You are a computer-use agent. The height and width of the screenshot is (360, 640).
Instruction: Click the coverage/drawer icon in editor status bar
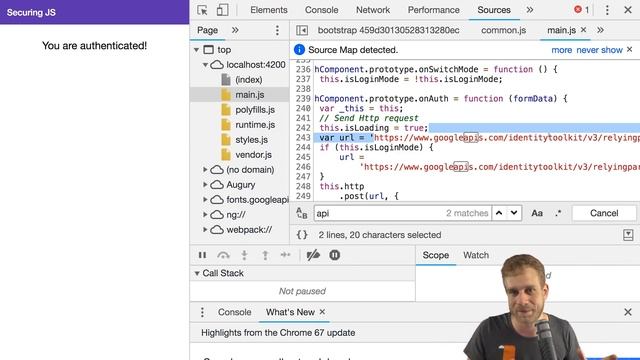[628, 235]
